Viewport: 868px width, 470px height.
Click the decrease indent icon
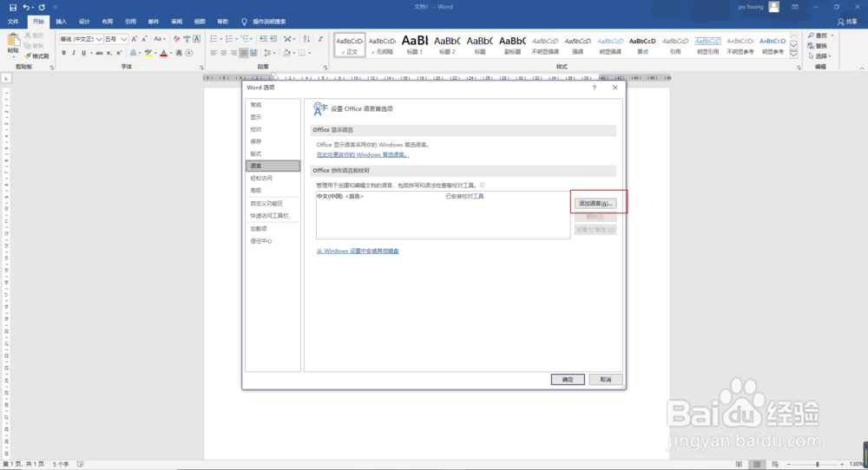pyautogui.click(x=264, y=39)
